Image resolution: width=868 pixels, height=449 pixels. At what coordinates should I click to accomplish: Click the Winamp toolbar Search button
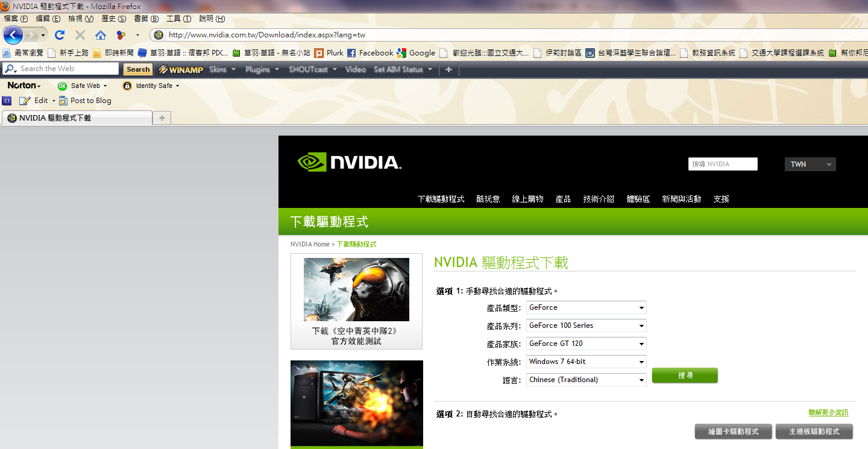(x=138, y=69)
